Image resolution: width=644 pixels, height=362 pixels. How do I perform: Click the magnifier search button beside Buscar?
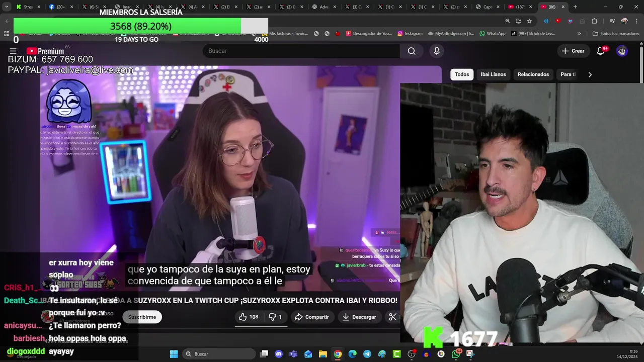[412, 51]
